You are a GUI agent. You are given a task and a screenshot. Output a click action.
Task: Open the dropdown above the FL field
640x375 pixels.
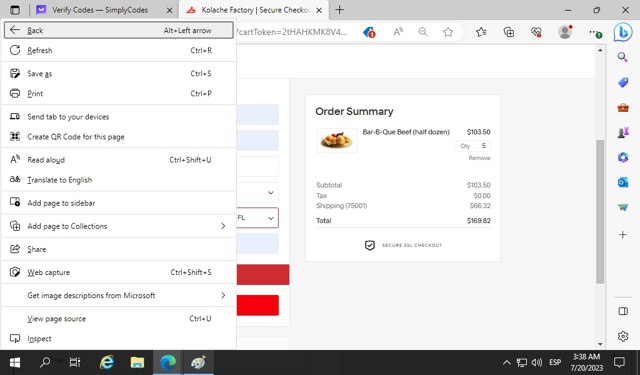(x=258, y=193)
